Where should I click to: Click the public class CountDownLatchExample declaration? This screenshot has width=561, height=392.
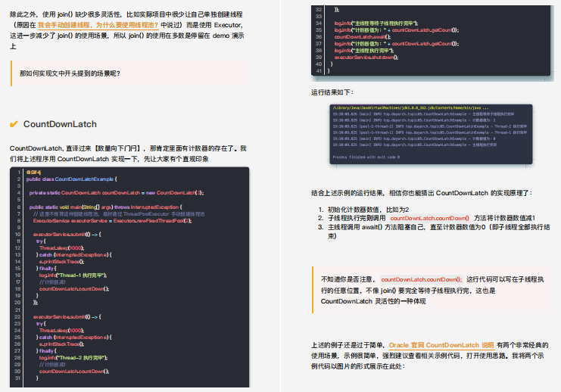(x=72, y=179)
